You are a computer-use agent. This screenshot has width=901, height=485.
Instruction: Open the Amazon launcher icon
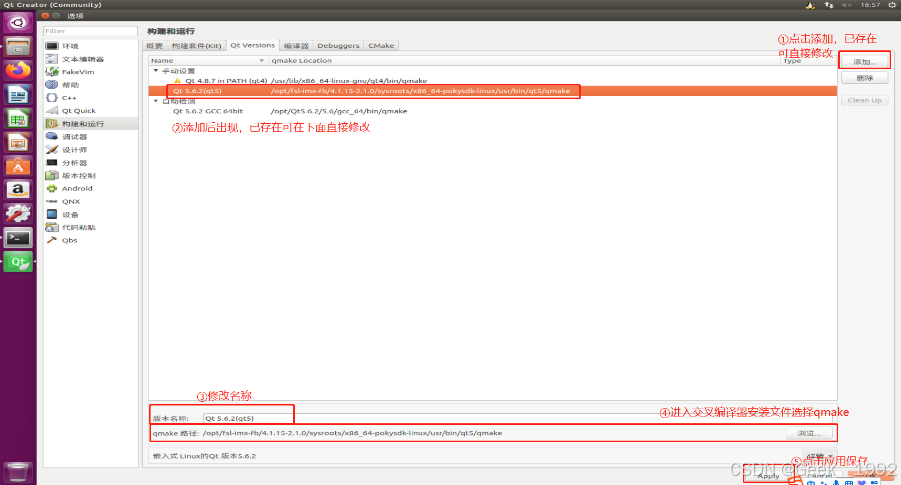(18, 190)
